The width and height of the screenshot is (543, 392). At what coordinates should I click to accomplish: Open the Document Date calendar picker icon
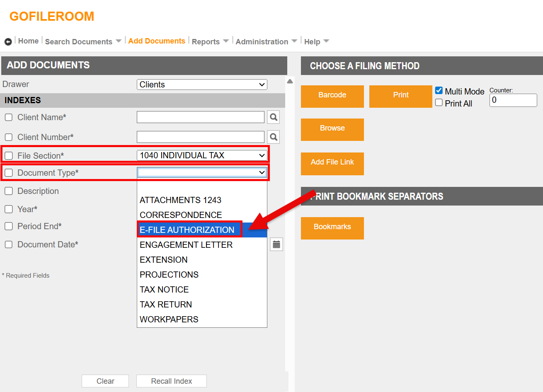pyautogui.click(x=276, y=244)
